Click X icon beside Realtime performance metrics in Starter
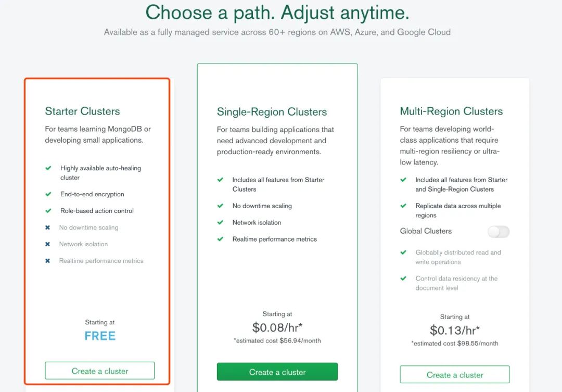This screenshot has height=392, width=562. (47, 261)
